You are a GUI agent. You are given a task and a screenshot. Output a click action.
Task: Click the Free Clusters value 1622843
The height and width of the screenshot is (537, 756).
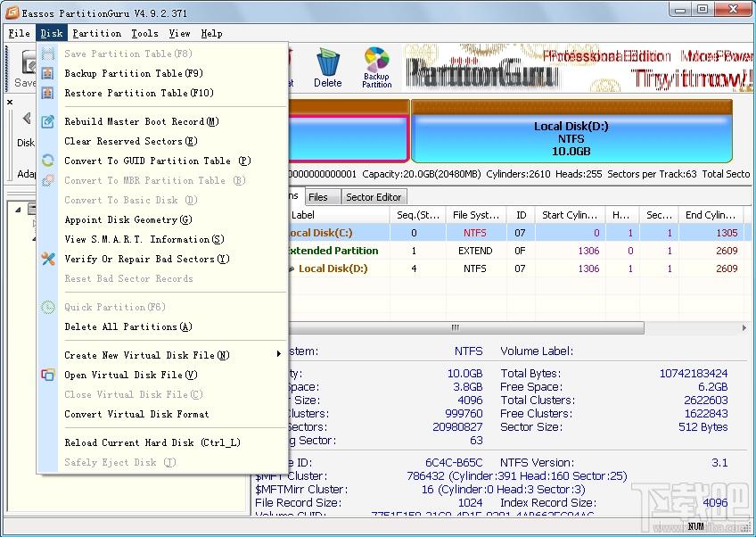[x=706, y=414]
